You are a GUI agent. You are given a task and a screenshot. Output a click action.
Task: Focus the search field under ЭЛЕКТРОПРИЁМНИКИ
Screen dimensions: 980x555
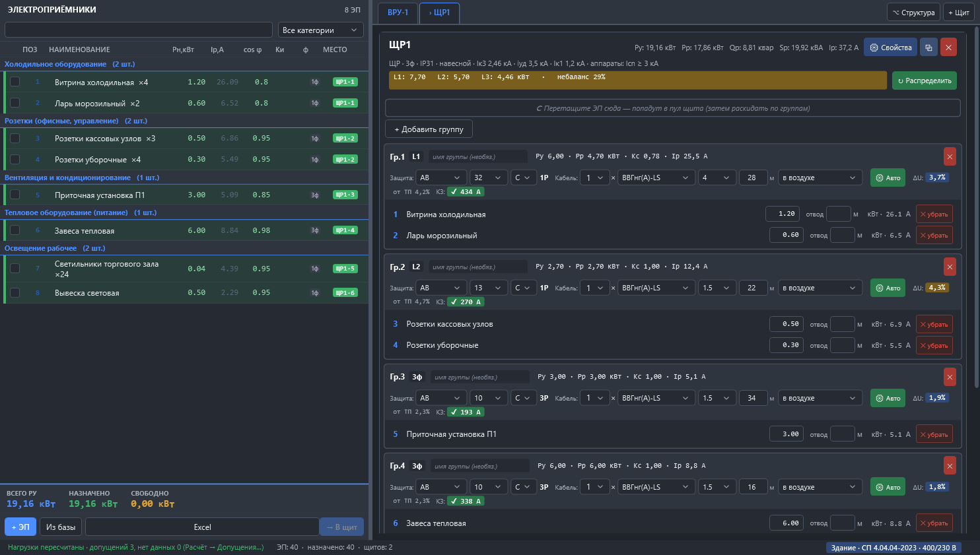click(139, 30)
